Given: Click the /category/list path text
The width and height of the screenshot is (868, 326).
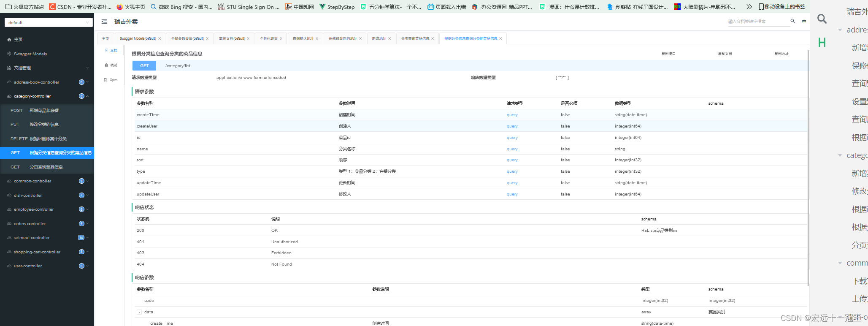Looking at the screenshot, I should tap(178, 66).
